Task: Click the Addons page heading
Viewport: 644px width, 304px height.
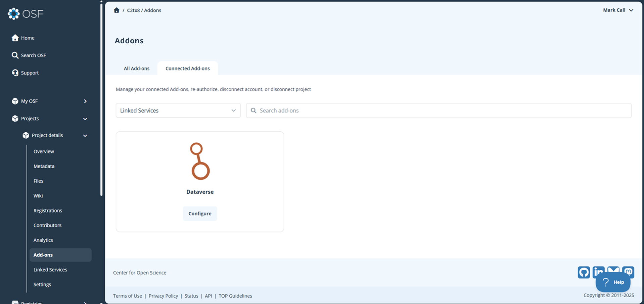Action: point(129,41)
